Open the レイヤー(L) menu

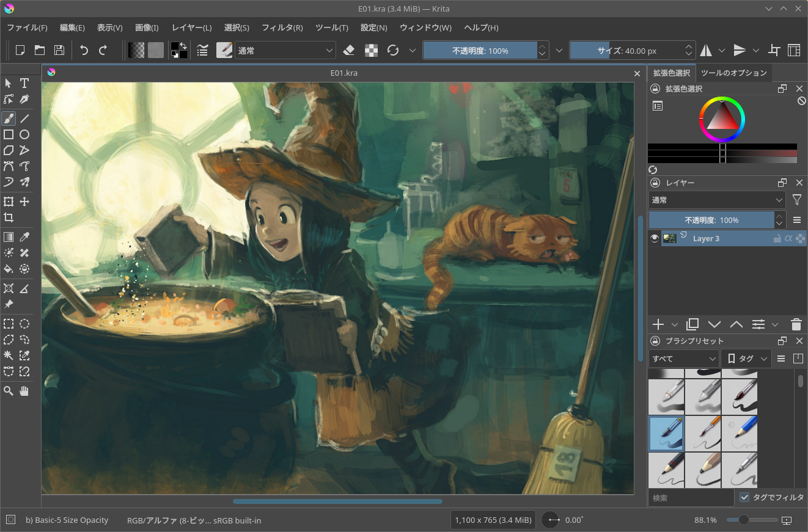tap(192, 27)
